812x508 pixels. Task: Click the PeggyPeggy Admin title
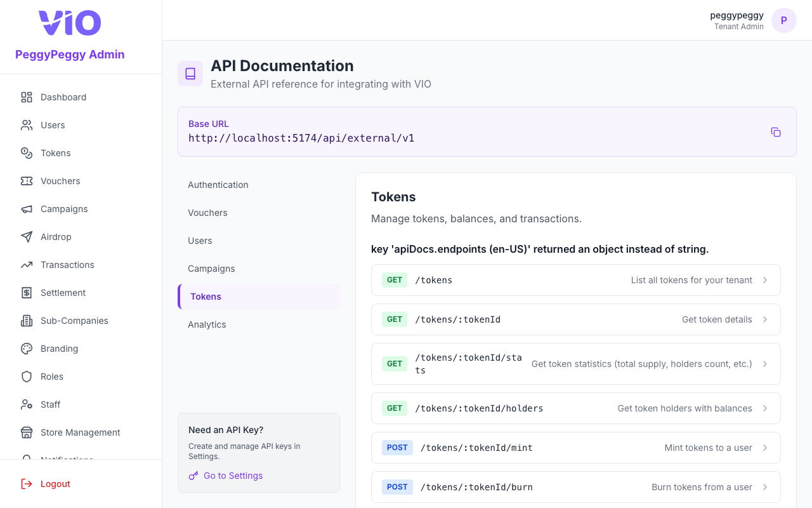click(70, 55)
